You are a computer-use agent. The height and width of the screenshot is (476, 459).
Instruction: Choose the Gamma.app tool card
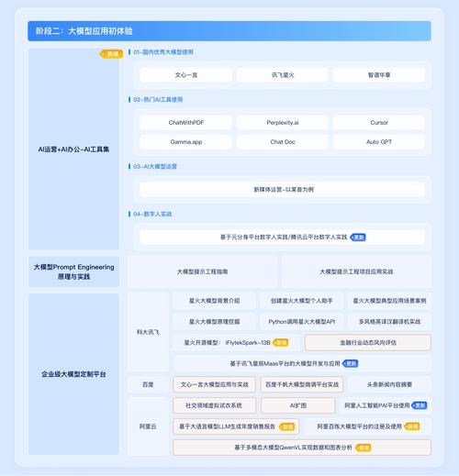(185, 142)
